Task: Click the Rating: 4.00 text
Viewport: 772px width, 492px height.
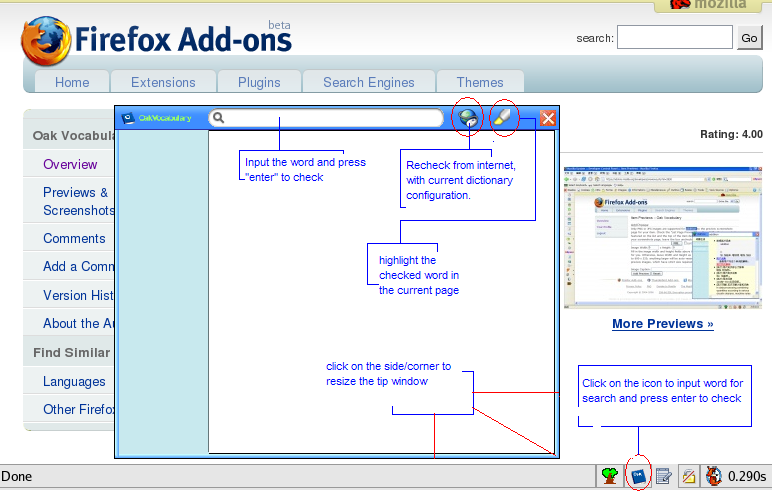Action: point(731,134)
